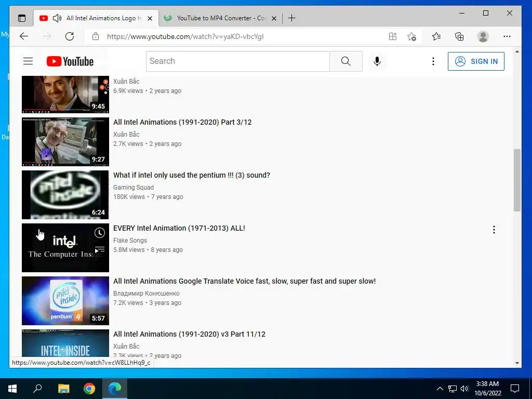Viewport: 532px width, 399px height.
Task: Switch to YouTube to MP4 Converter tab
Action: (x=220, y=18)
